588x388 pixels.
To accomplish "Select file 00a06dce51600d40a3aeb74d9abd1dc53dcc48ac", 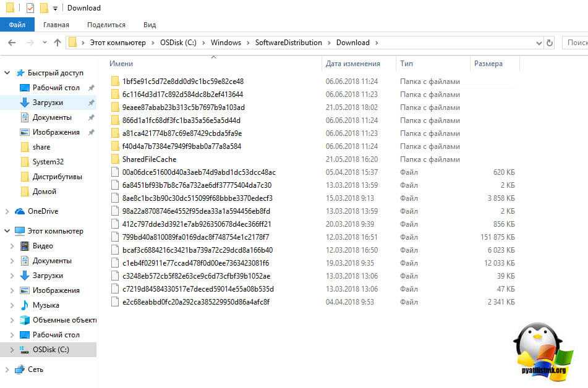I will (x=198, y=172).
